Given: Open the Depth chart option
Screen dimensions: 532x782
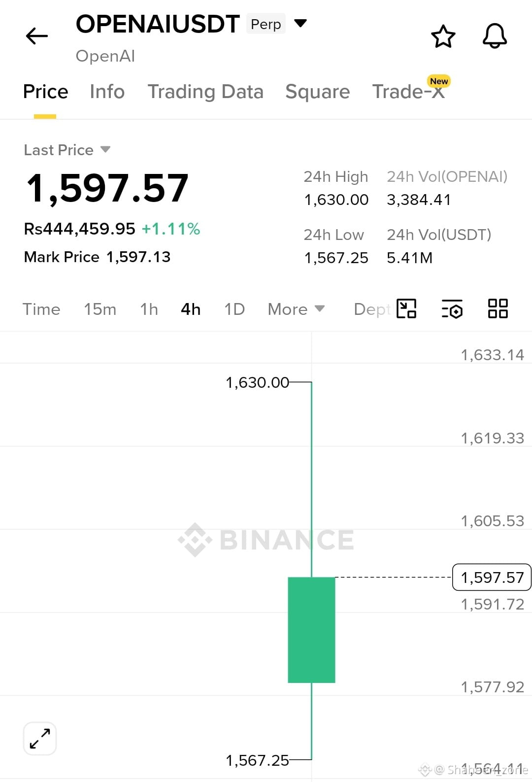Looking at the screenshot, I should click(372, 309).
